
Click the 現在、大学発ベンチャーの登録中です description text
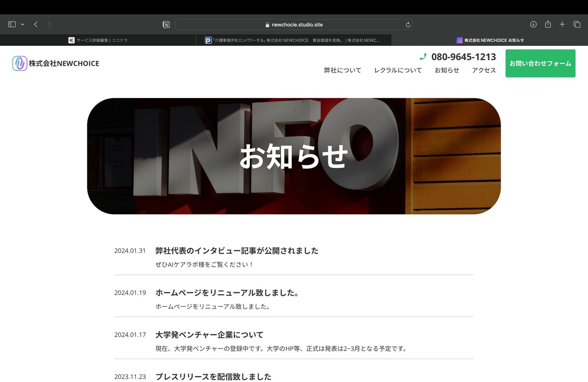(x=281, y=349)
